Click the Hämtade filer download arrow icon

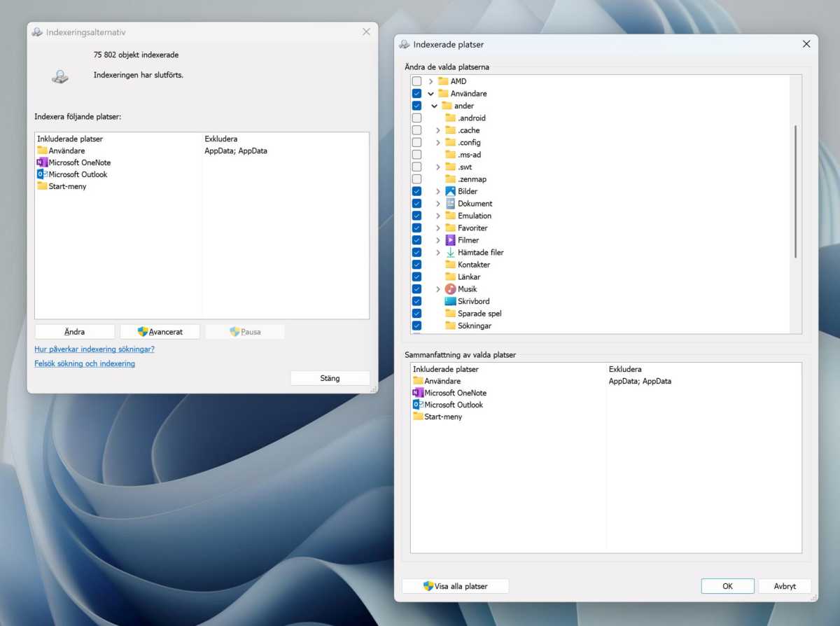click(x=451, y=253)
